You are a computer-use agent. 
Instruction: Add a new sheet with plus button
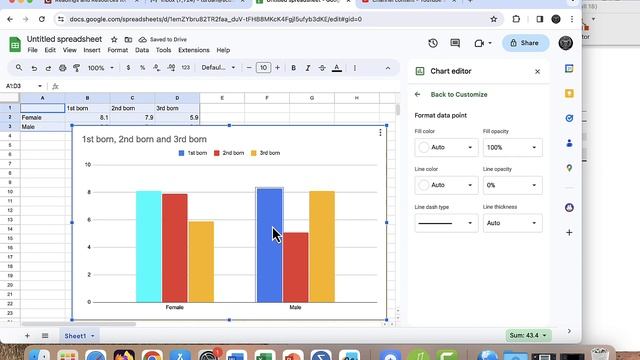27,336
